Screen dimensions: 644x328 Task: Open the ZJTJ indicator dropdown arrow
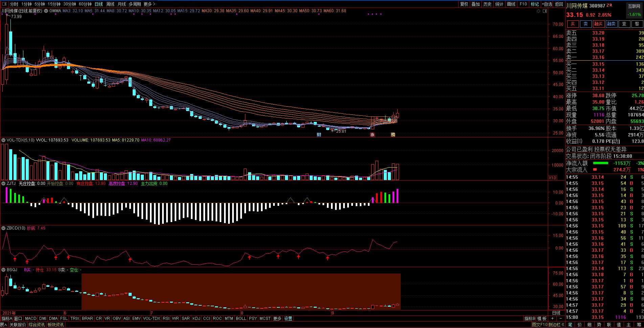[x=3, y=183]
